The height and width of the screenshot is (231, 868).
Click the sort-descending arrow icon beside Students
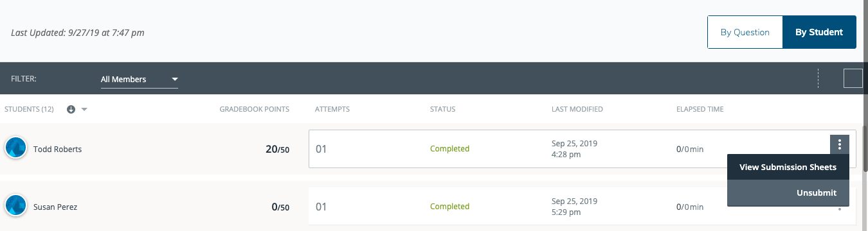(71, 109)
